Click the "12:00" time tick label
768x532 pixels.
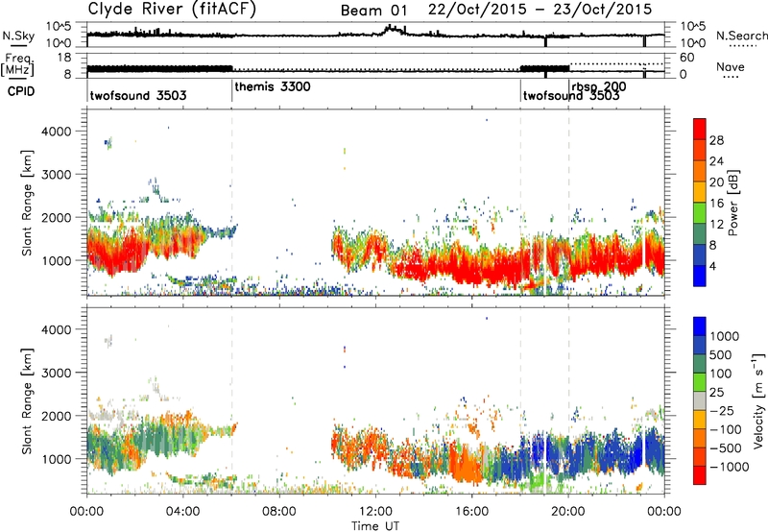pyautogui.click(x=375, y=512)
